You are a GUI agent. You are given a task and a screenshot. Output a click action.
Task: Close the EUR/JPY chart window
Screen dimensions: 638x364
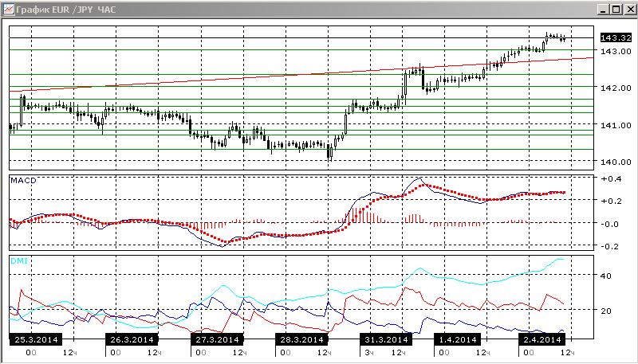click(x=629, y=10)
